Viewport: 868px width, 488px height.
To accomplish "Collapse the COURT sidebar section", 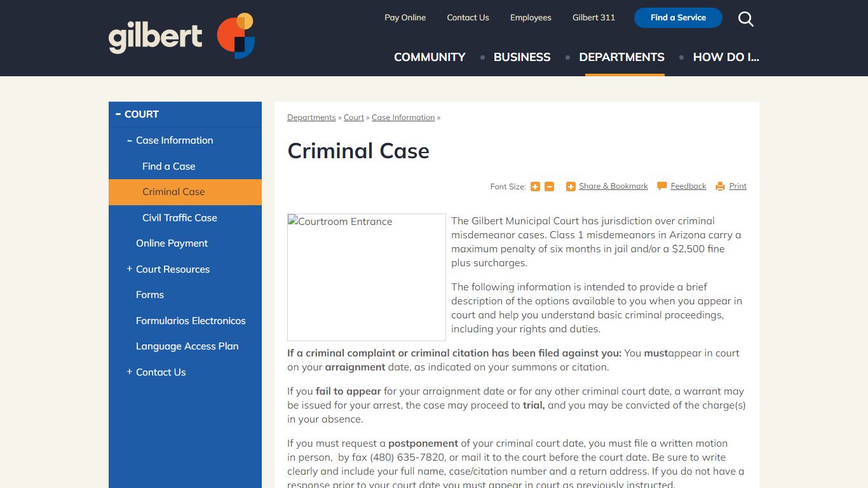I will pyautogui.click(x=118, y=114).
